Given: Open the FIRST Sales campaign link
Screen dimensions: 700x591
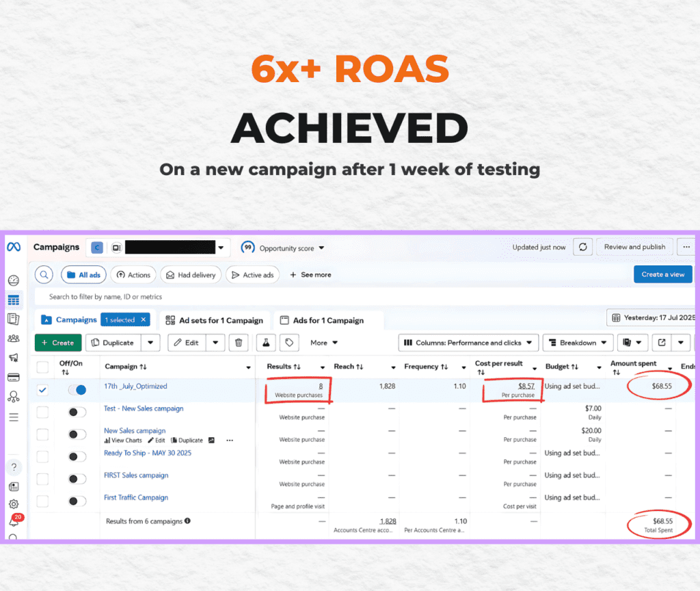Looking at the screenshot, I should [x=136, y=475].
